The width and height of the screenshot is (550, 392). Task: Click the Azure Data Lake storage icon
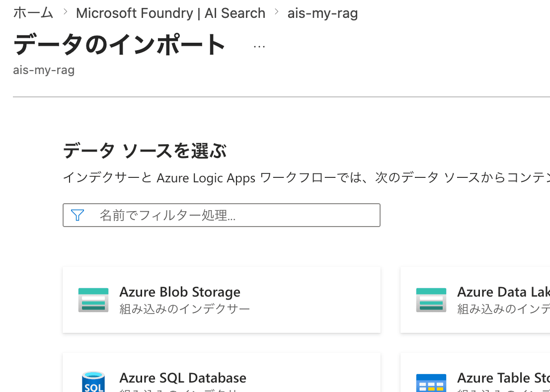[x=431, y=300]
